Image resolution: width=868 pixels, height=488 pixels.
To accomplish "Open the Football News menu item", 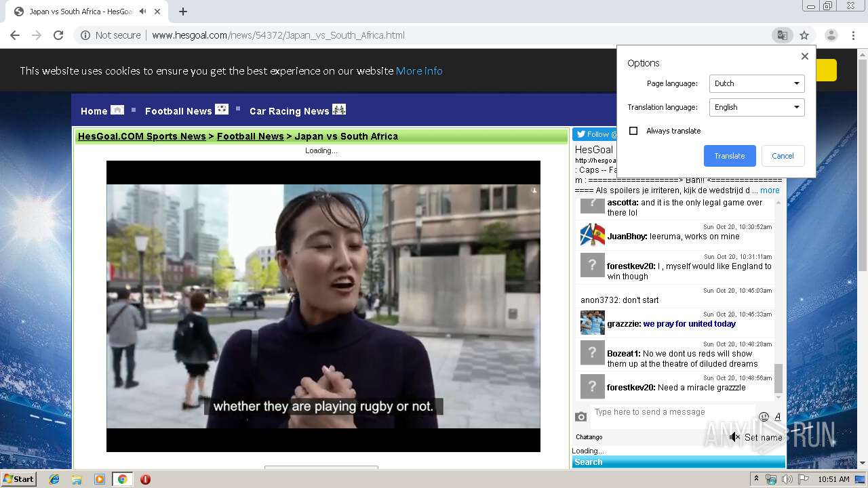I will tap(178, 111).
